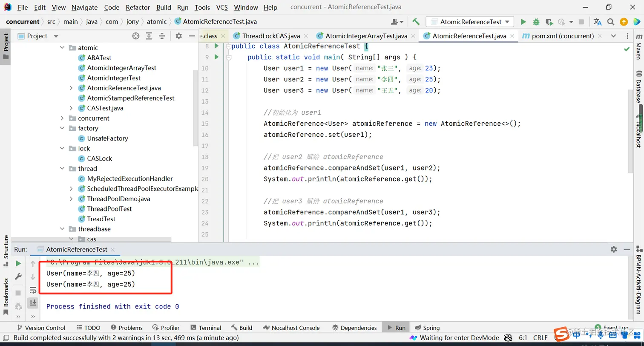This screenshot has height=346, width=644.
Task: Jump up the stack trace with the up arrow
Action: 33,264
